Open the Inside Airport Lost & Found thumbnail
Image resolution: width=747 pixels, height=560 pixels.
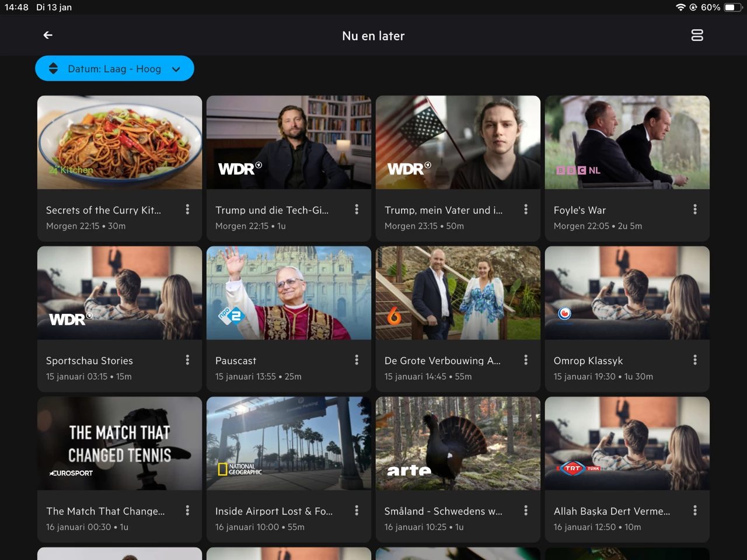[x=289, y=443]
